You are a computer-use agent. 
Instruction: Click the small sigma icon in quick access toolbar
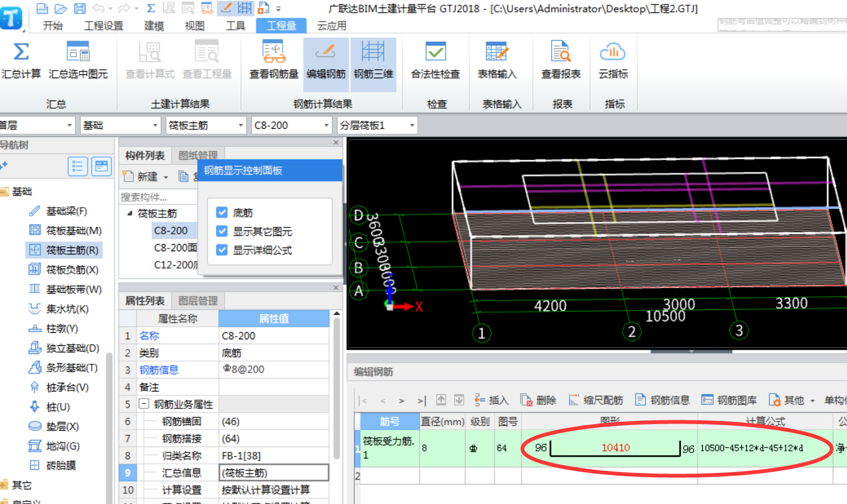pos(151,8)
